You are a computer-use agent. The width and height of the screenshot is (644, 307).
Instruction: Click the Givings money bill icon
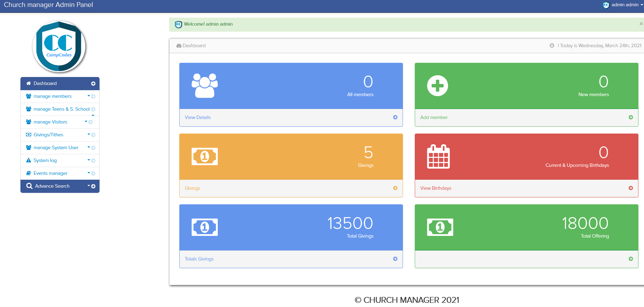(205, 156)
